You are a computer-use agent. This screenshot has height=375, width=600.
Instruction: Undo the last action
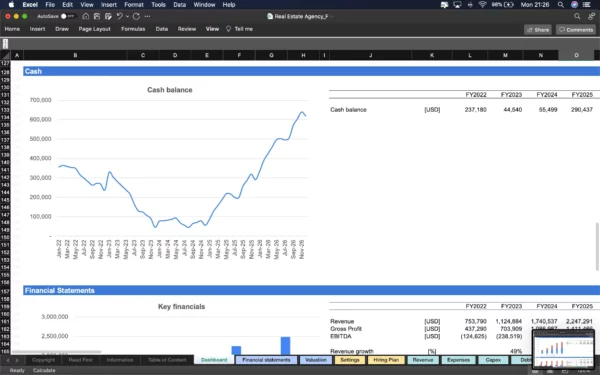coord(119,16)
